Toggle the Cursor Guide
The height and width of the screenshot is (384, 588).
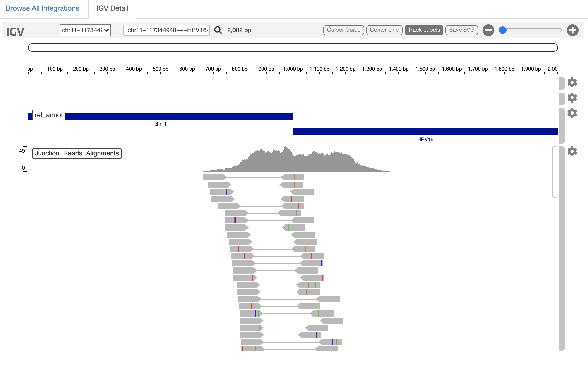pos(344,30)
